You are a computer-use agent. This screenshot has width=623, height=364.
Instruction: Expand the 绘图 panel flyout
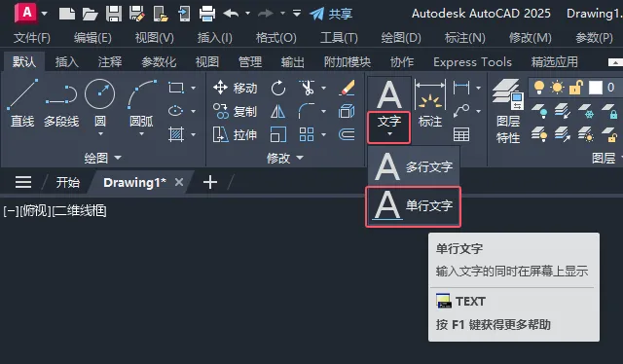coord(102,159)
